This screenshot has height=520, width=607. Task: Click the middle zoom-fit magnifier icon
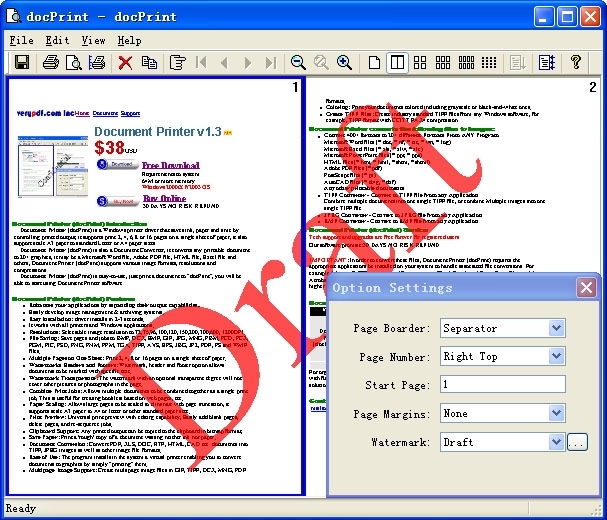pyautogui.click(x=321, y=62)
